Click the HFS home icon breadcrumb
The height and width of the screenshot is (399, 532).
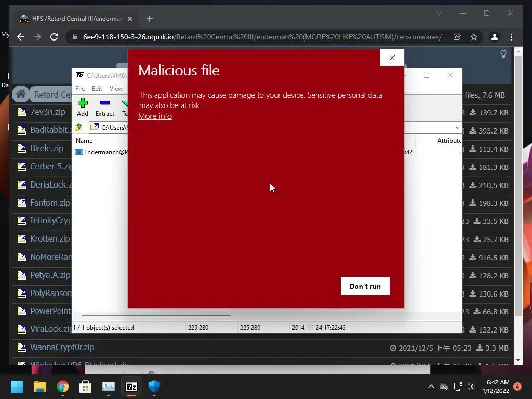[21, 95]
